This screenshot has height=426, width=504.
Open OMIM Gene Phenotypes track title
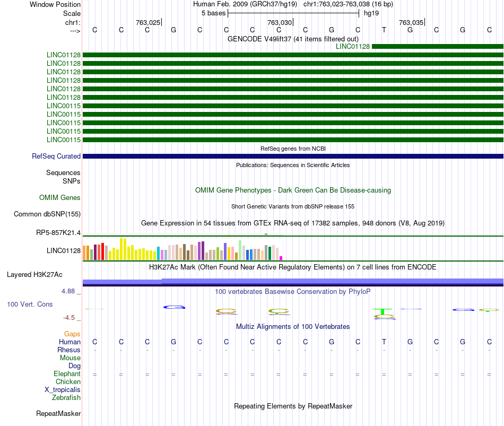(x=293, y=190)
